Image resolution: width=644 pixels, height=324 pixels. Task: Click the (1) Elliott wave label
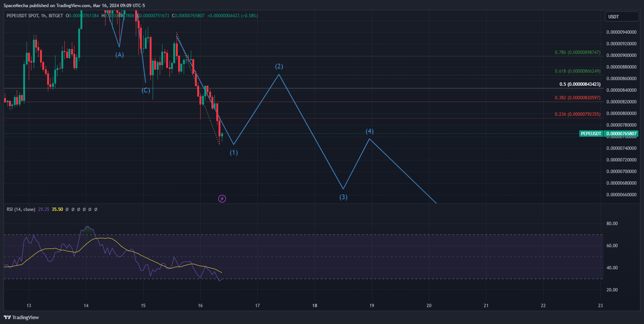pyautogui.click(x=234, y=152)
